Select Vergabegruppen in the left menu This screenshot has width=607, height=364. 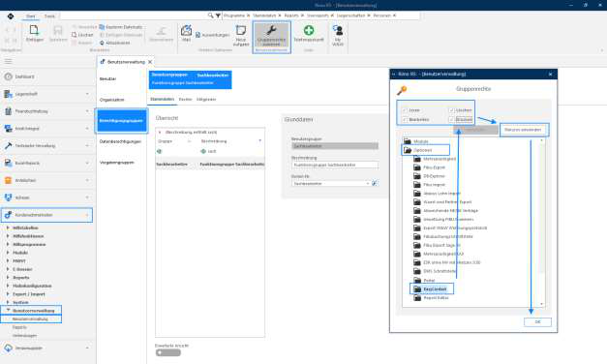[x=117, y=163]
